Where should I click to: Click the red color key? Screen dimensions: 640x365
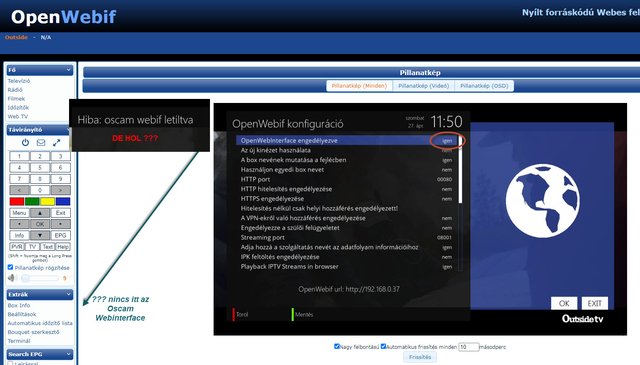pos(17,201)
